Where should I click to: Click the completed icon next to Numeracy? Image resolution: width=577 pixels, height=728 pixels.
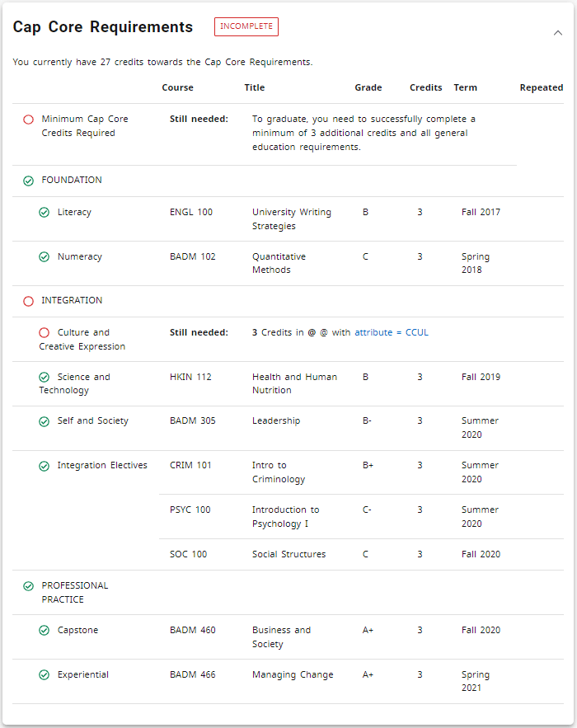tap(45, 257)
